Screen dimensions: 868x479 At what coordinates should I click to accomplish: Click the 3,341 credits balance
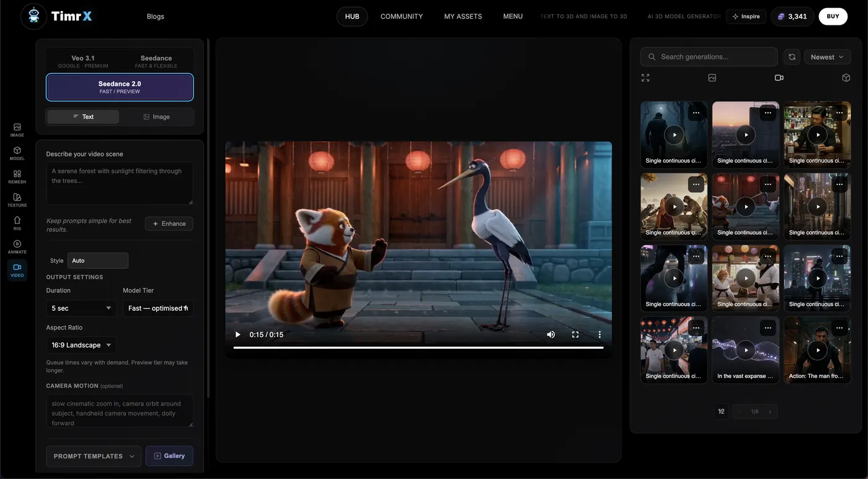(792, 17)
